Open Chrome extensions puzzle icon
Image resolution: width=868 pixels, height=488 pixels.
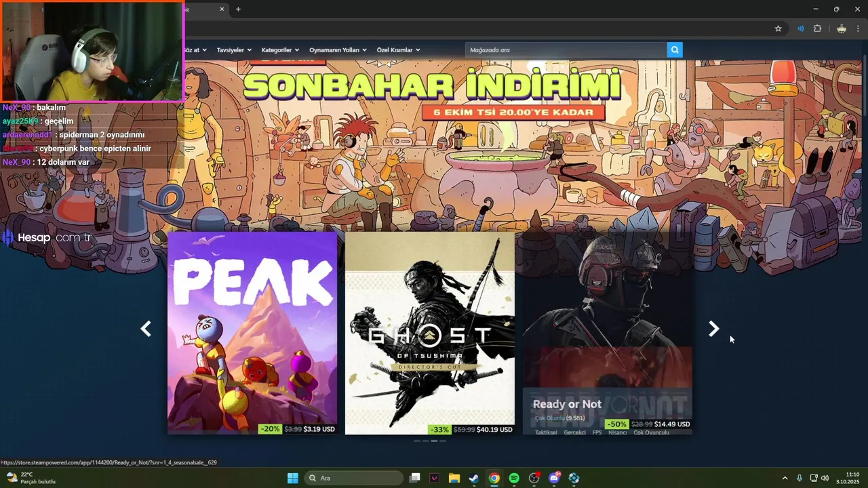click(x=817, y=28)
